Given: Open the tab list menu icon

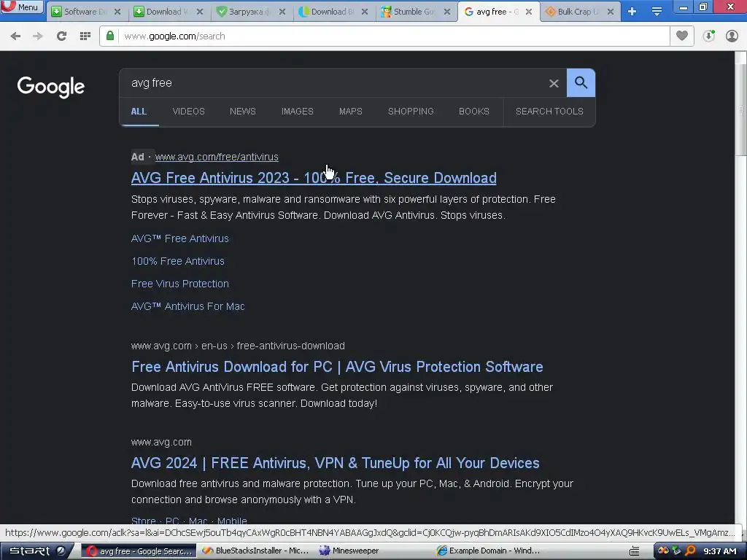Looking at the screenshot, I should tap(657, 12).
